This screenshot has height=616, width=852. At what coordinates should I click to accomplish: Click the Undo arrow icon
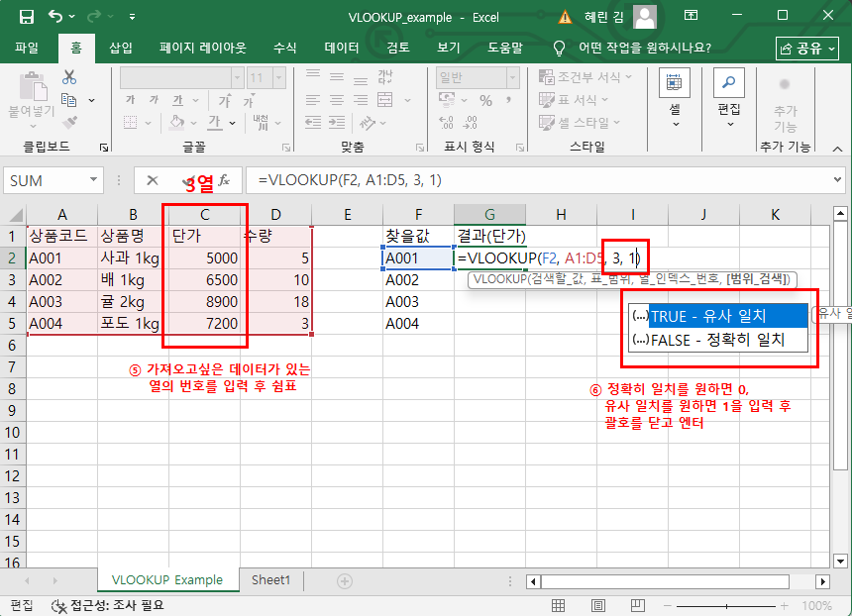tap(54, 17)
